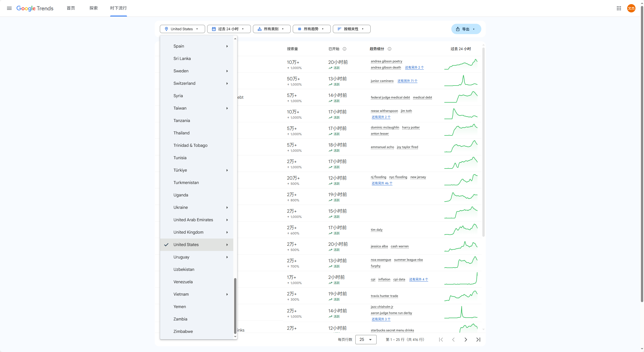The image size is (644, 352).
Task: Expand the Spain submenu arrow
Action: click(x=227, y=46)
